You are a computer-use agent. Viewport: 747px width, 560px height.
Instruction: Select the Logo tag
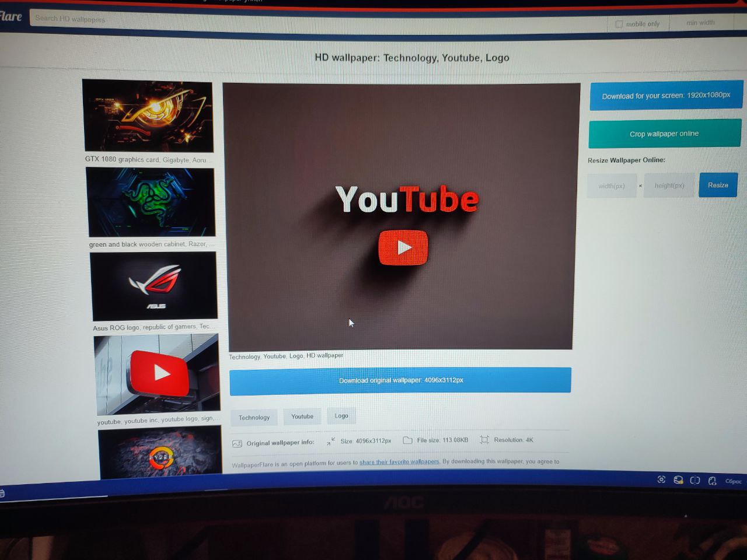point(341,416)
